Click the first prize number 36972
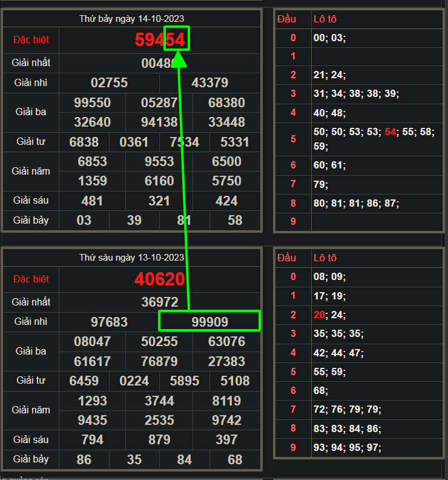Screen dimensions: 448x480 point(159,302)
